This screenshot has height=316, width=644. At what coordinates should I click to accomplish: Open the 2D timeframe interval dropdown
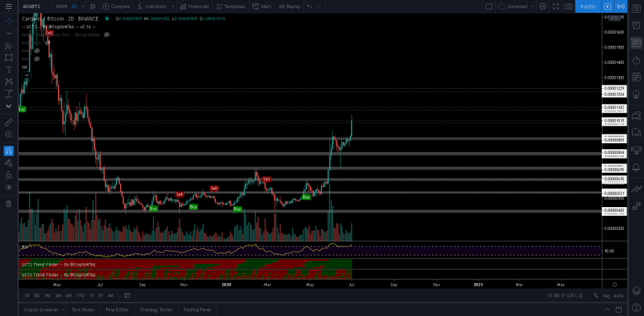[x=74, y=6]
